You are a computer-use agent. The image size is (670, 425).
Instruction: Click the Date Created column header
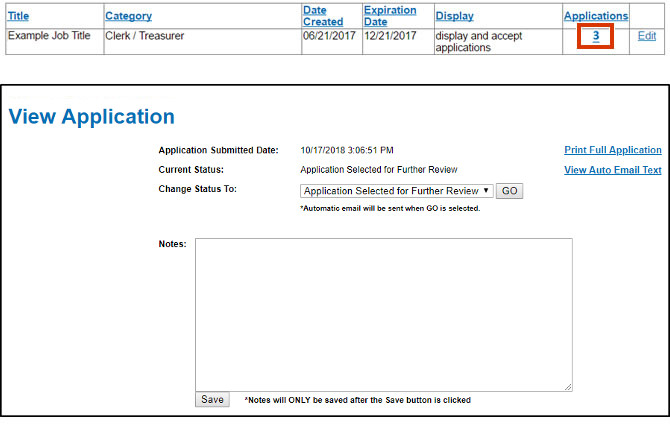pyautogui.click(x=322, y=16)
